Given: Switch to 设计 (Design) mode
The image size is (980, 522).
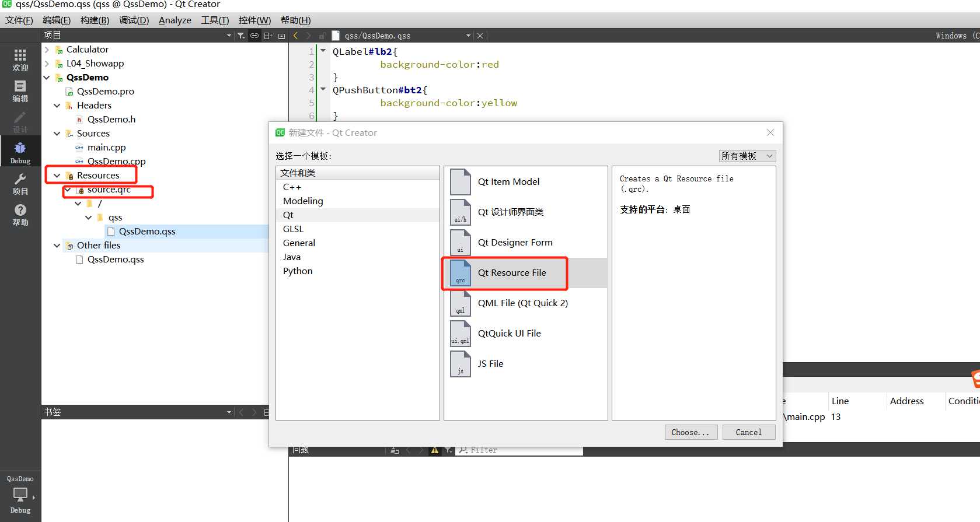Looking at the screenshot, I should point(20,122).
